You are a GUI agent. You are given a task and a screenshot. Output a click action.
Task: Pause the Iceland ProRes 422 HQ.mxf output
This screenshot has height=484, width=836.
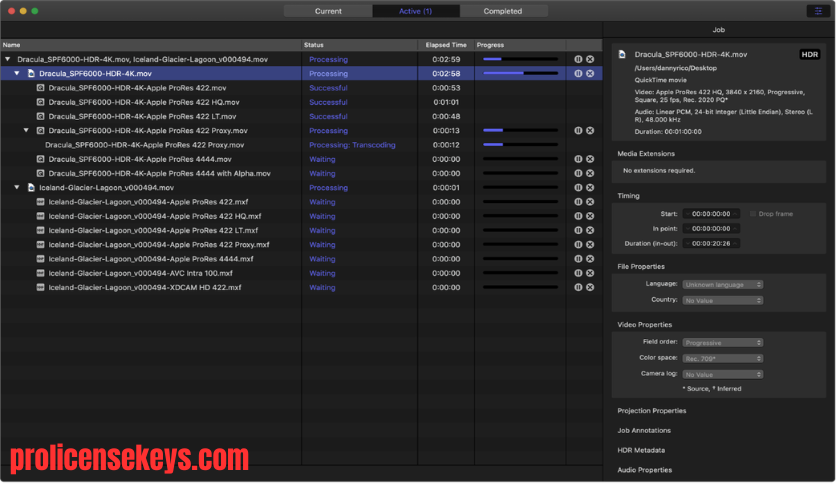578,216
